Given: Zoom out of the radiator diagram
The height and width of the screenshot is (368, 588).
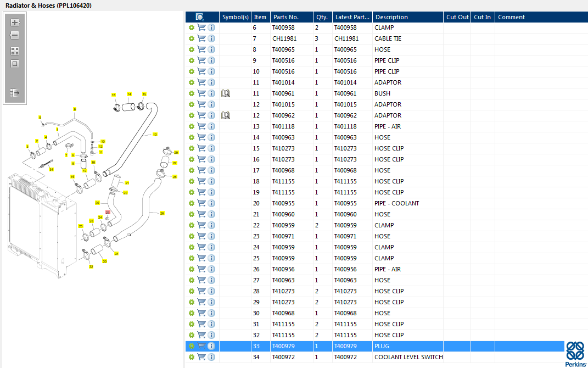Looking at the screenshot, I should [x=15, y=36].
